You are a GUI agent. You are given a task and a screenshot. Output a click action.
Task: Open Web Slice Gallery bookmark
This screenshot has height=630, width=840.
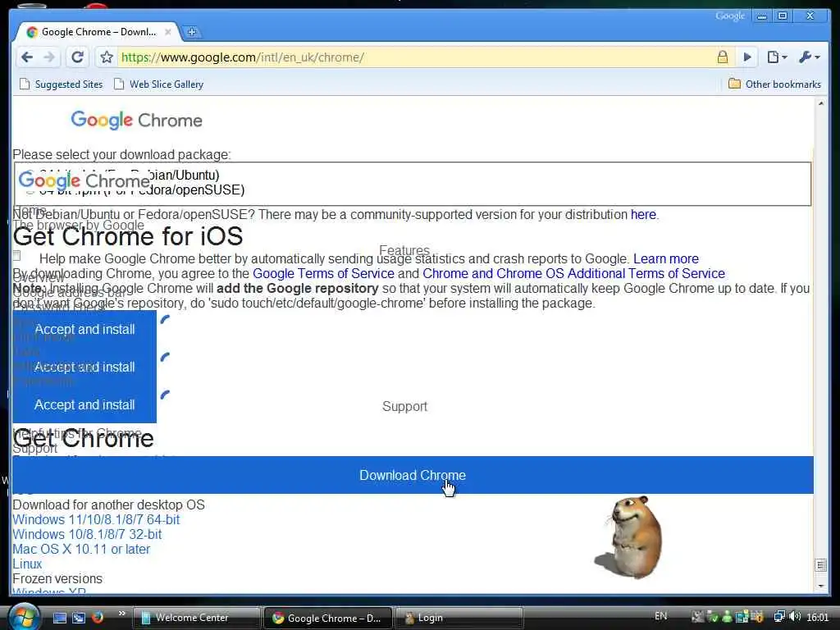tap(158, 84)
